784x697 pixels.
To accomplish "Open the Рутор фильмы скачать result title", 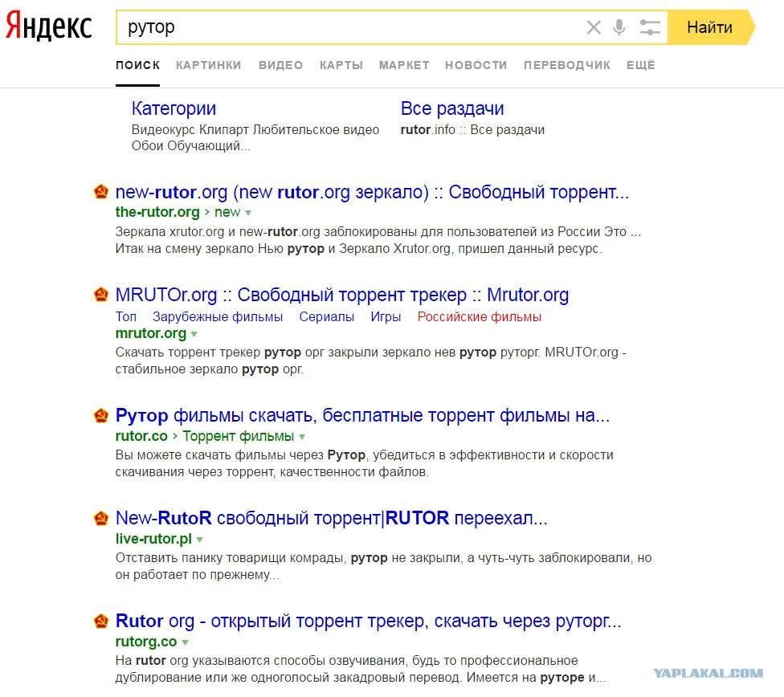I will (362, 415).
